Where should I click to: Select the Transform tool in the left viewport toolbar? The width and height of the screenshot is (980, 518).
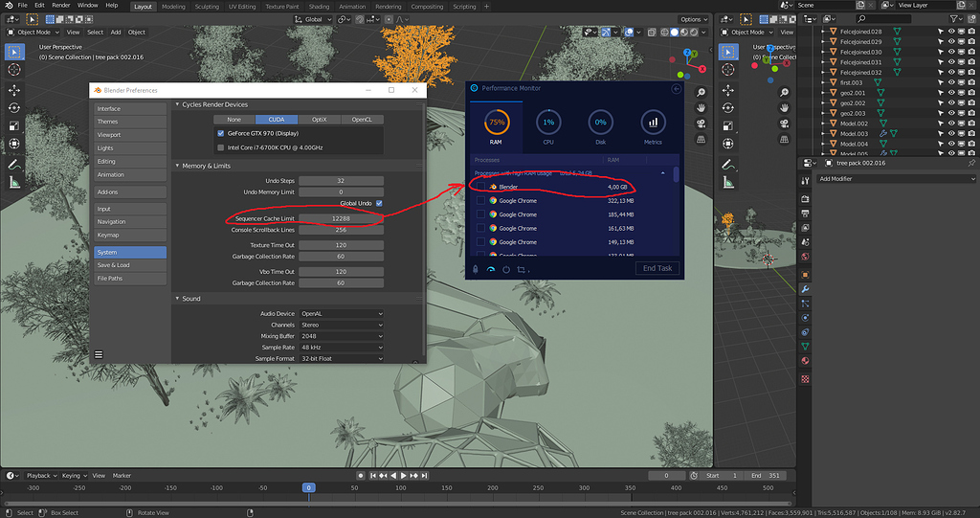click(x=13, y=144)
